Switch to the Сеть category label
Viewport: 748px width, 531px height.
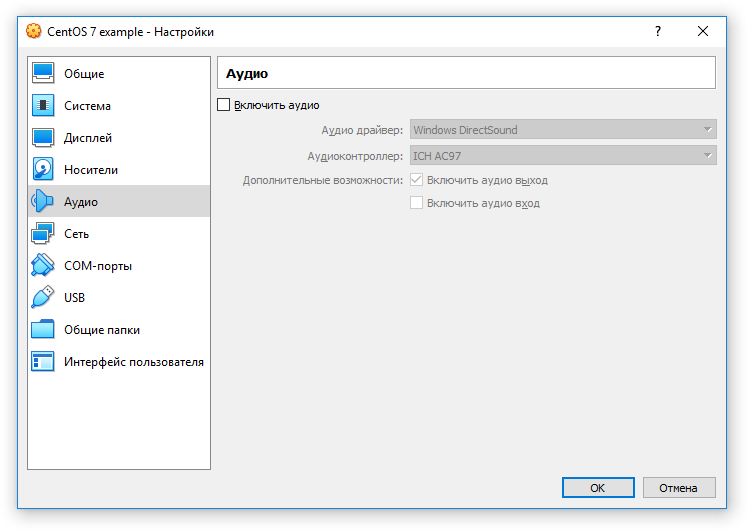[x=76, y=234]
